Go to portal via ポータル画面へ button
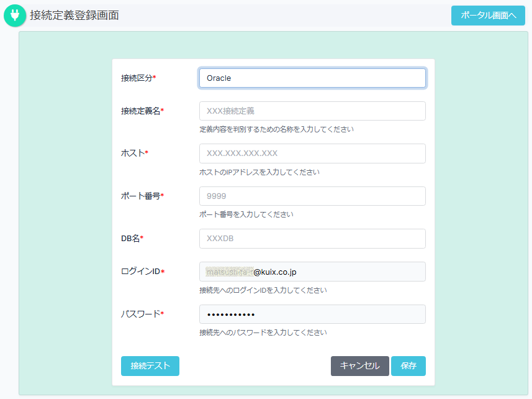 coord(488,16)
